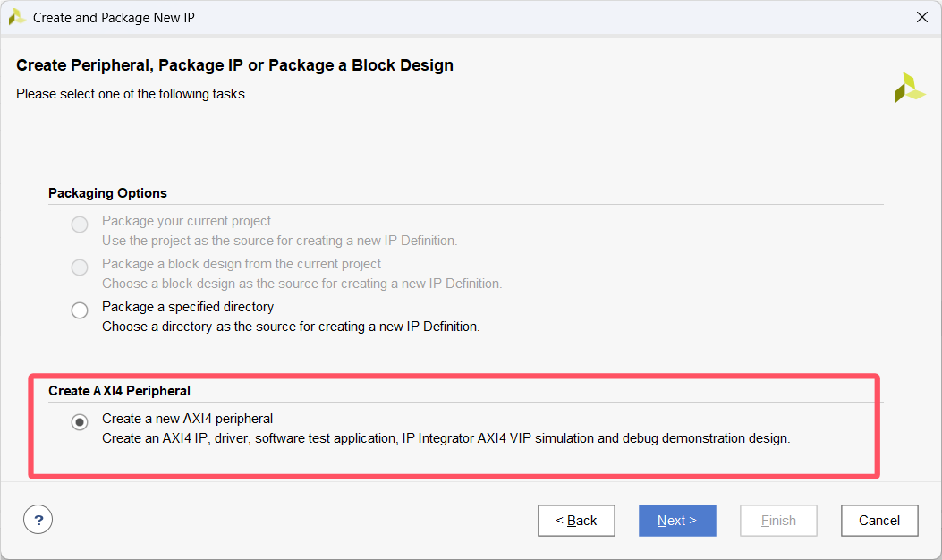Click the help question mark button
942x560 pixels.
pyautogui.click(x=38, y=520)
